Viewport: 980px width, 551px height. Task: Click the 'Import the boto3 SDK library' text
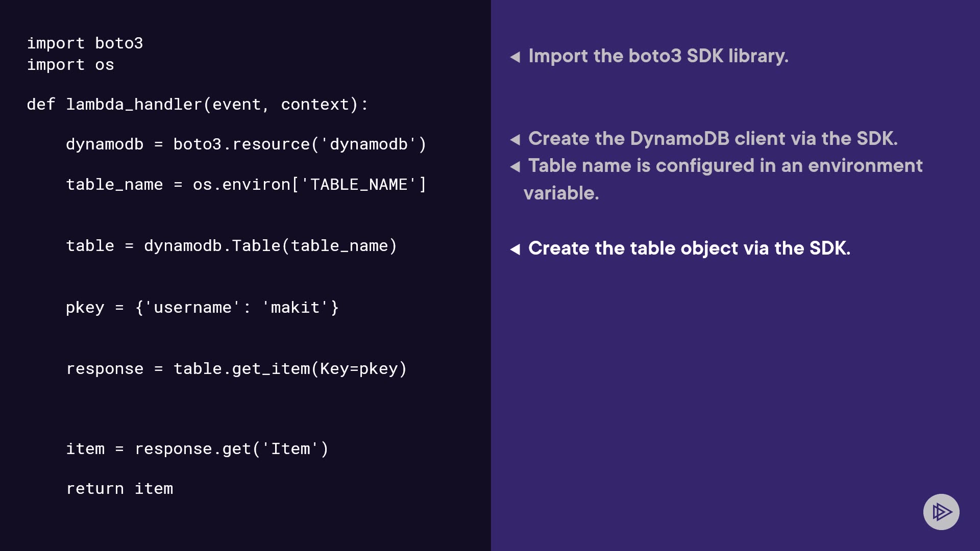(658, 56)
